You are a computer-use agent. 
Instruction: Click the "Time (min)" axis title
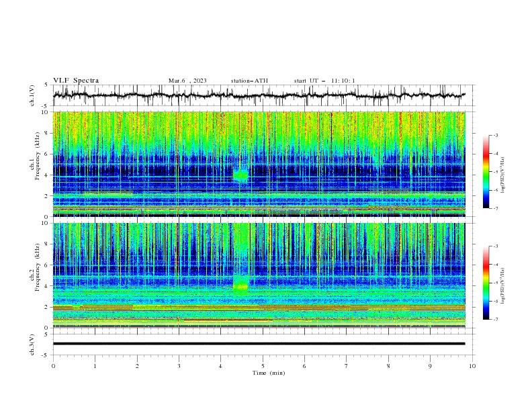269,373
